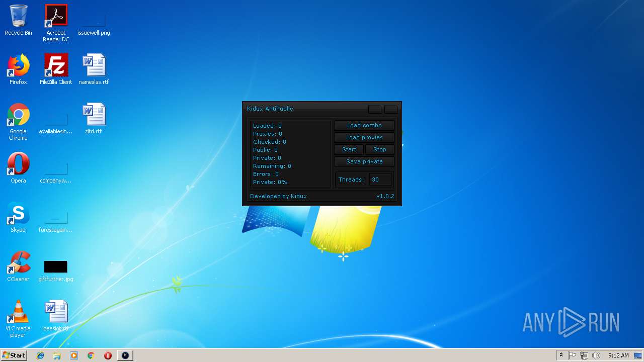Click the Kidux AntiPublic title text
Screen dimensions: 644x362
coord(270,109)
